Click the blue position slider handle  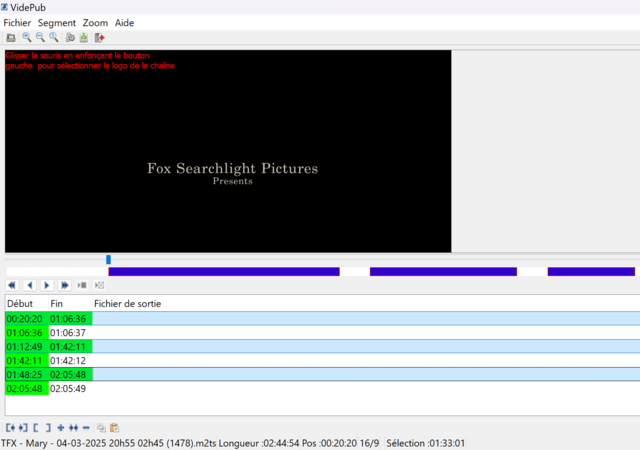click(109, 259)
